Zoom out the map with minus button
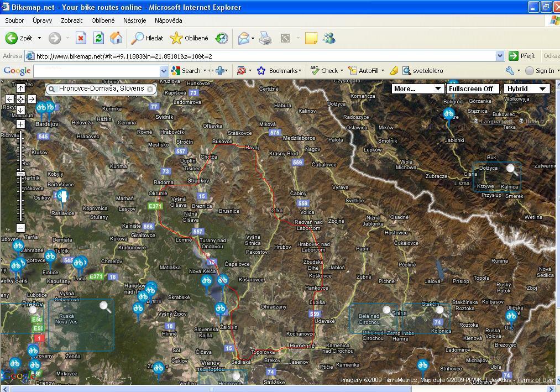 pyautogui.click(x=20, y=228)
